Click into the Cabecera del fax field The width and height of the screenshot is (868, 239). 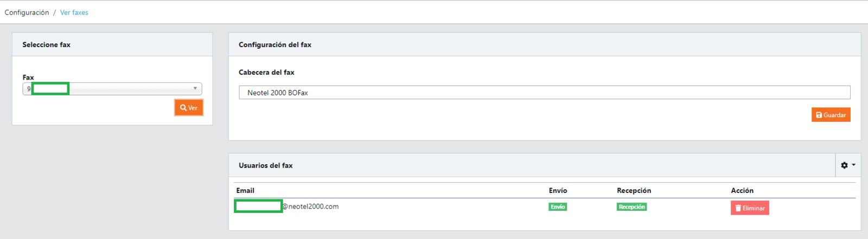tap(544, 93)
